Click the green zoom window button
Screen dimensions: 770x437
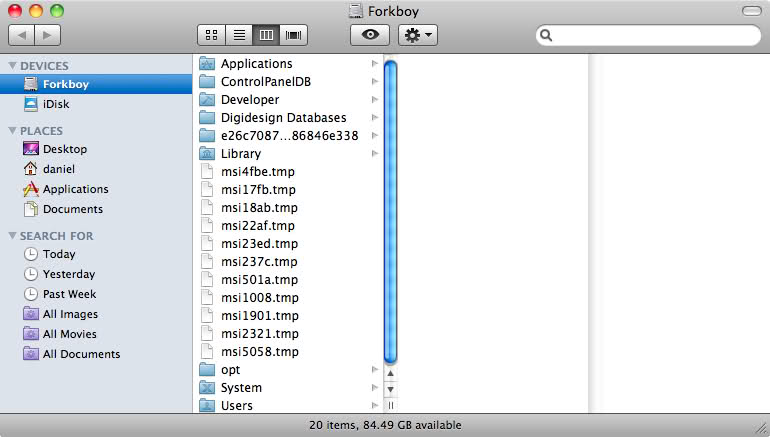[x=57, y=11]
